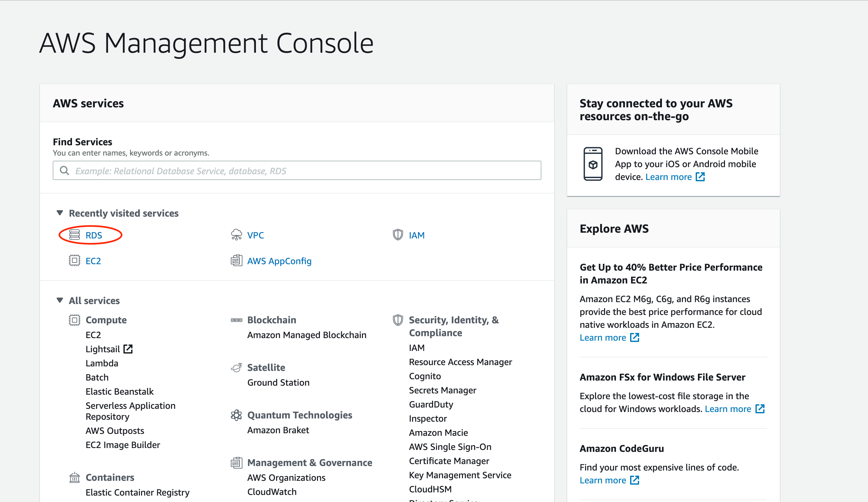Click the Quantum Technologies heading
Viewport: 868px width, 502px height.
300,415
